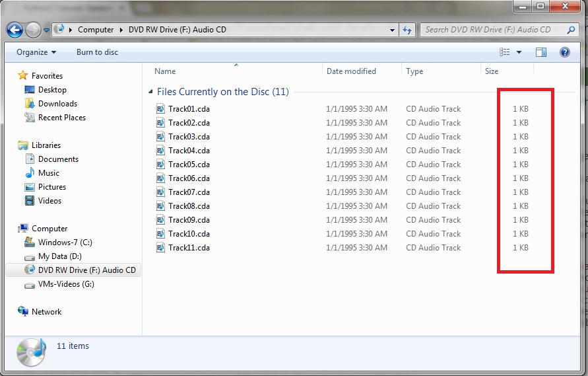Select Windows-7 (C:) drive in sidebar

(x=65, y=243)
